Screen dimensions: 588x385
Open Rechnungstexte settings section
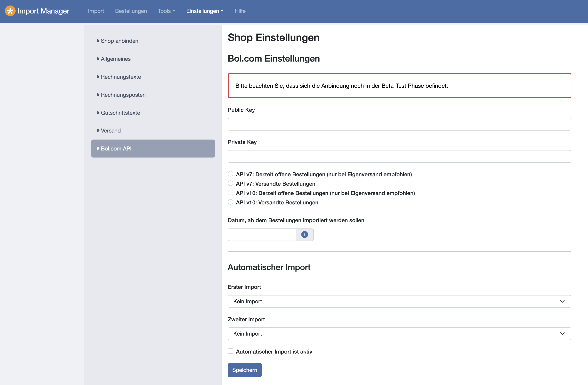pos(153,77)
